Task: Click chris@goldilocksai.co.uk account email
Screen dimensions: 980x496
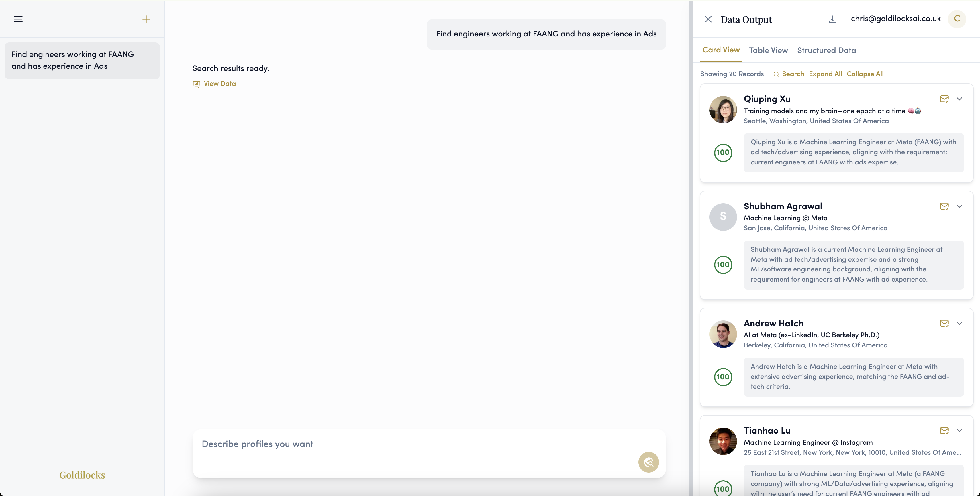Action: (x=895, y=19)
